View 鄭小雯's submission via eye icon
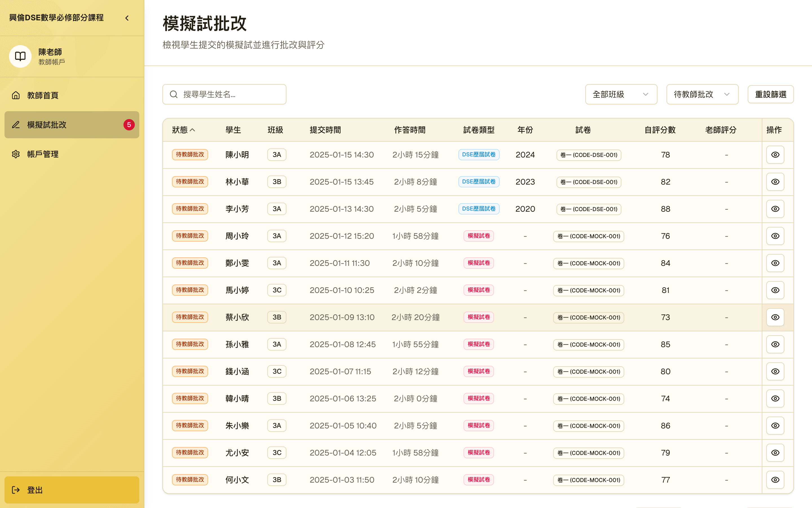The image size is (812, 508). tap(775, 263)
